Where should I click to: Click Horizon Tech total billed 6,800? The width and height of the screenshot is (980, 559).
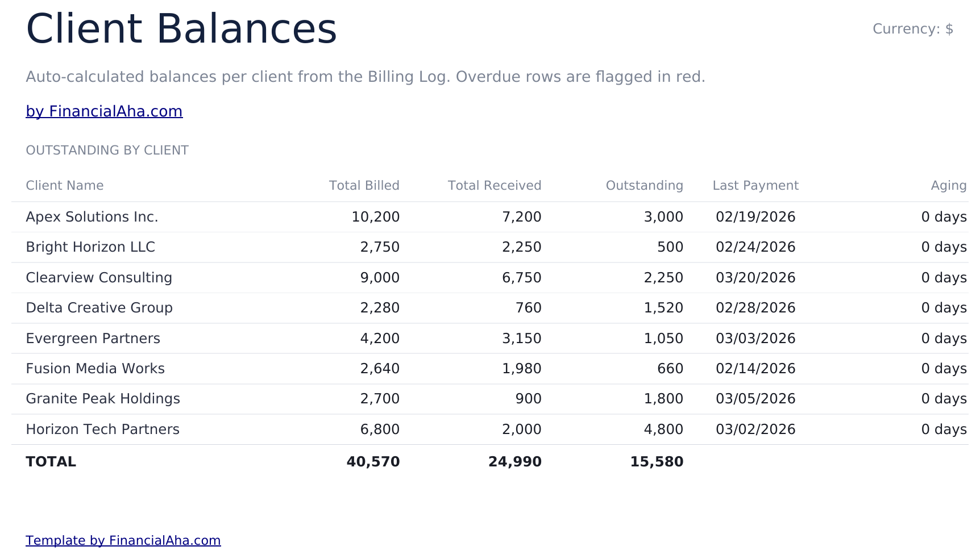pyautogui.click(x=380, y=429)
